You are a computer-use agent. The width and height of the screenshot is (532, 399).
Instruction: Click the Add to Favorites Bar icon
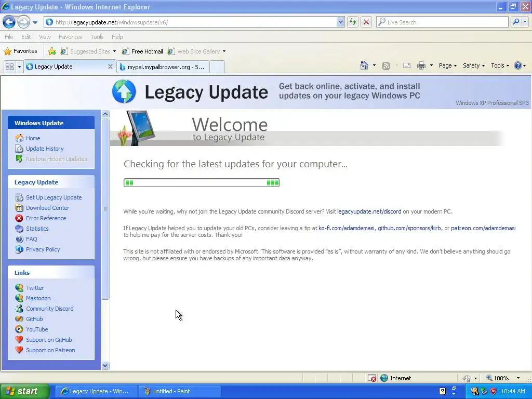[x=51, y=51]
